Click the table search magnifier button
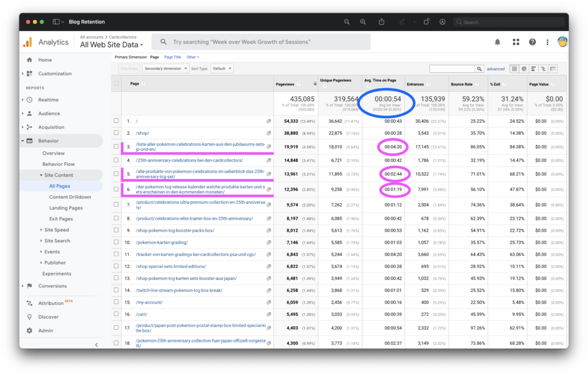The height and width of the screenshot is (374, 588). point(479,69)
